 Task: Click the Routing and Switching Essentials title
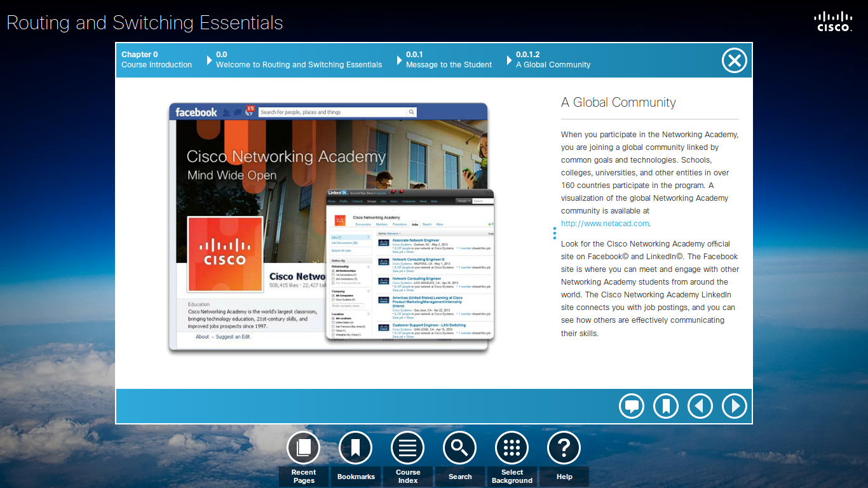click(x=145, y=23)
